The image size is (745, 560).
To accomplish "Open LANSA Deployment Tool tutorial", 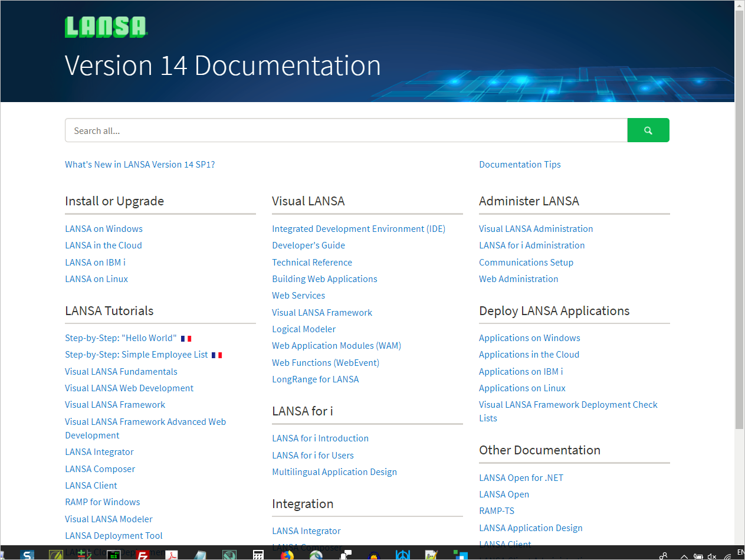I will tap(114, 536).
